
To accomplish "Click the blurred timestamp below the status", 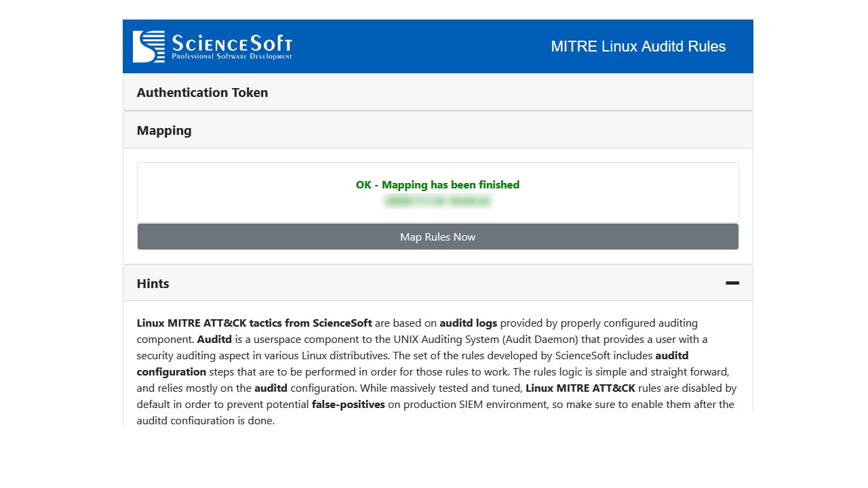I will click(437, 201).
